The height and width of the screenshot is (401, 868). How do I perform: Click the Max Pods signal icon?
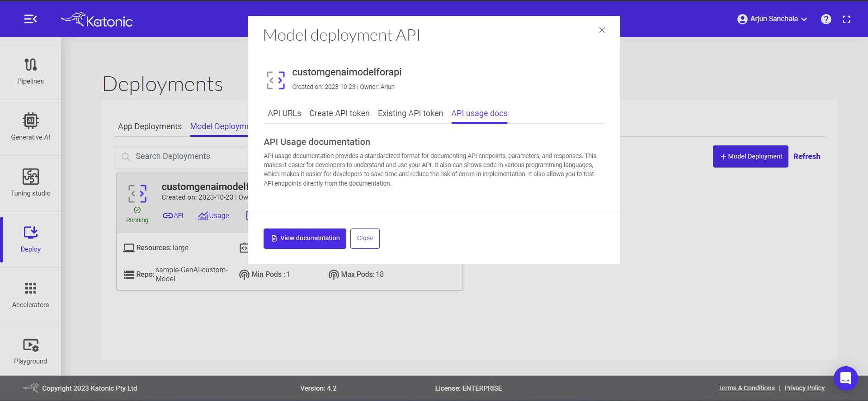334,275
